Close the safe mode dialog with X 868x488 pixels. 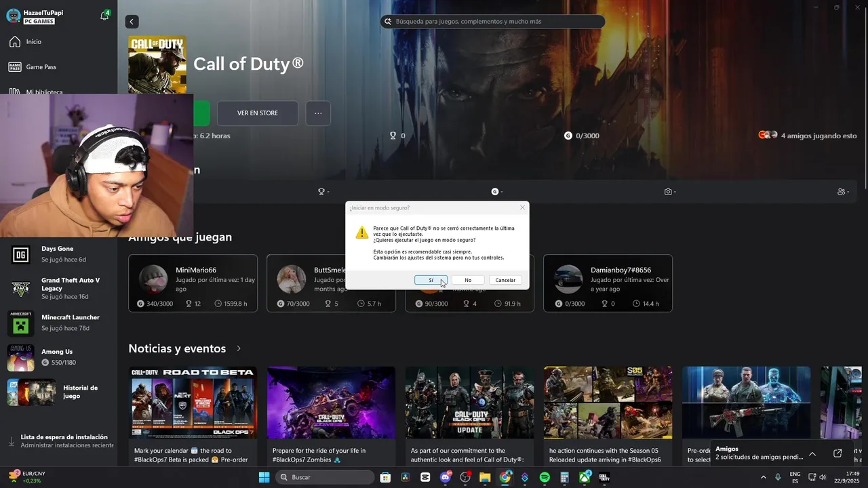tap(522, 207)
